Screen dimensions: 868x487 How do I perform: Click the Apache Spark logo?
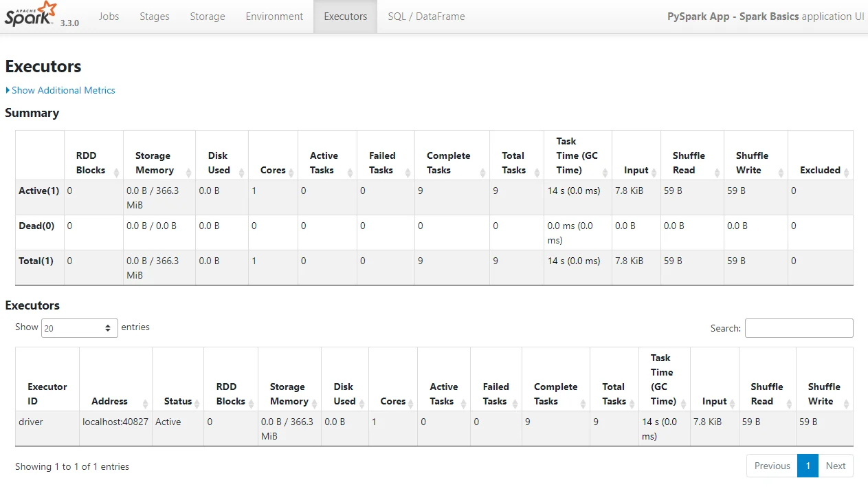[30, 15]
